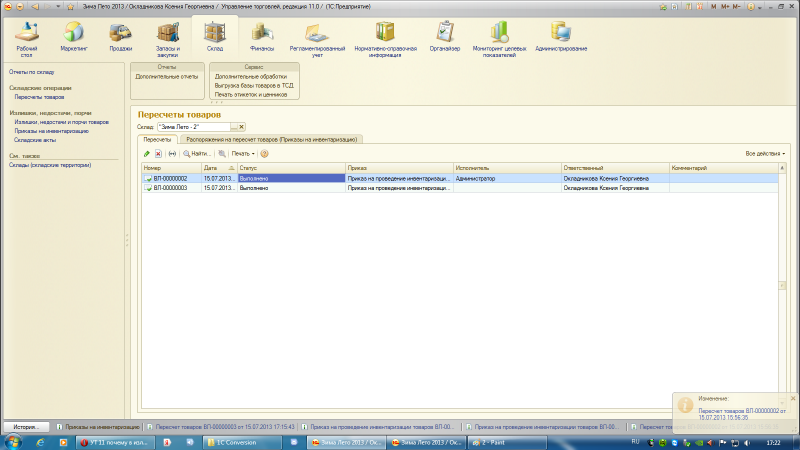Open help with the question mark icon
Image resolution: width=800 pixels, height=450 pixels.
point(264,153)
